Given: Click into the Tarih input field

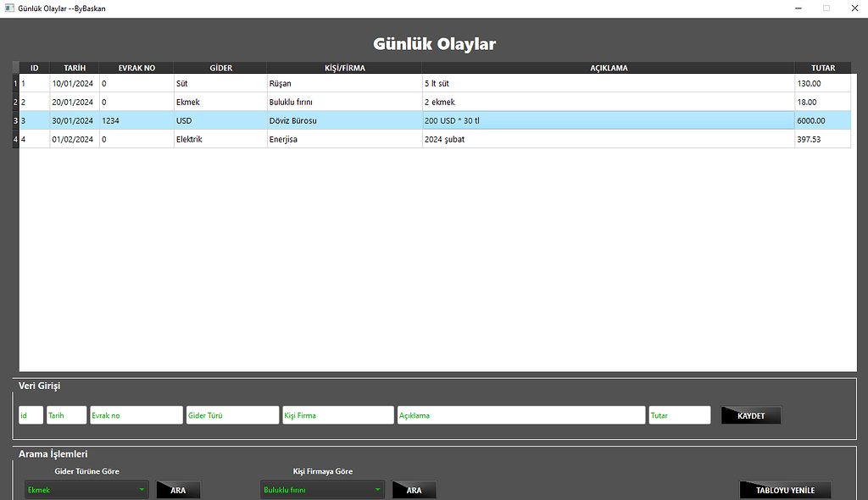Looking at the screenshot, I should [x=66, y=415].
